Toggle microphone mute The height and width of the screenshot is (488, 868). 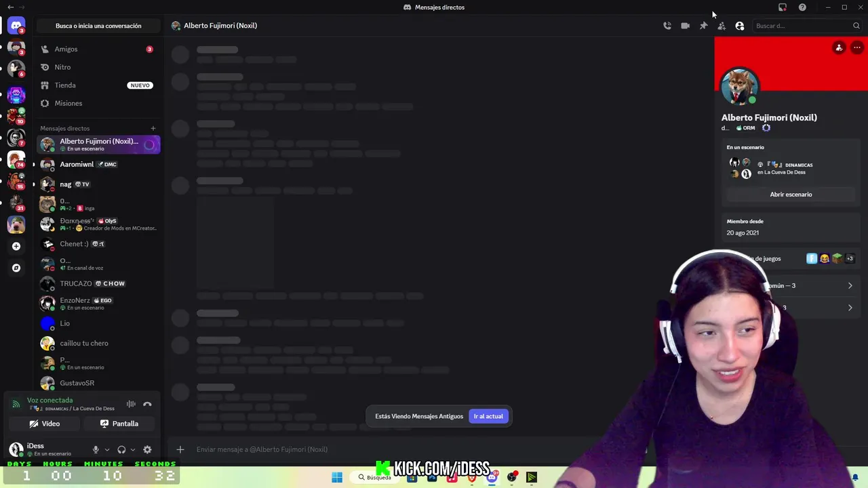coord(96,449)
